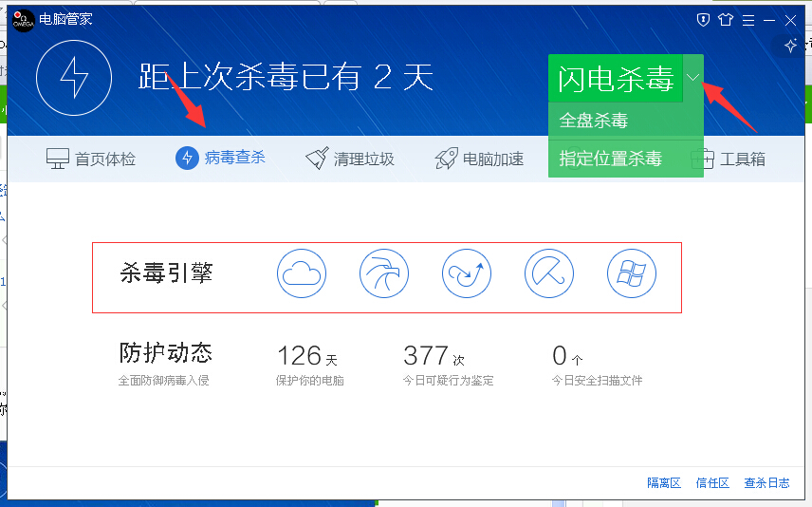
Task: Click the 0 个 scanned files count
Action: [x=567, y=356]
